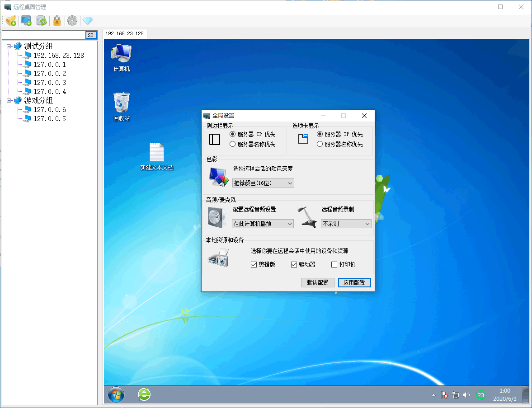
Task: Click the add group toolbar icon
Action: [x=11, y=20]
